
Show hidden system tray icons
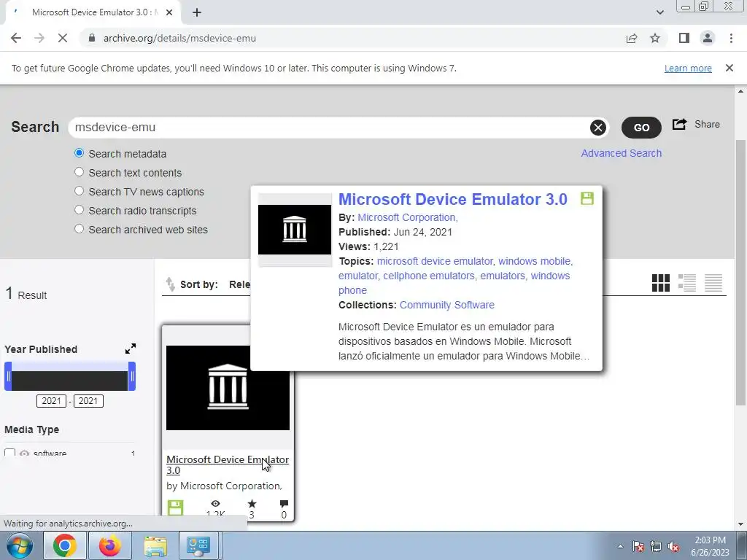click(x=620, y=546)
